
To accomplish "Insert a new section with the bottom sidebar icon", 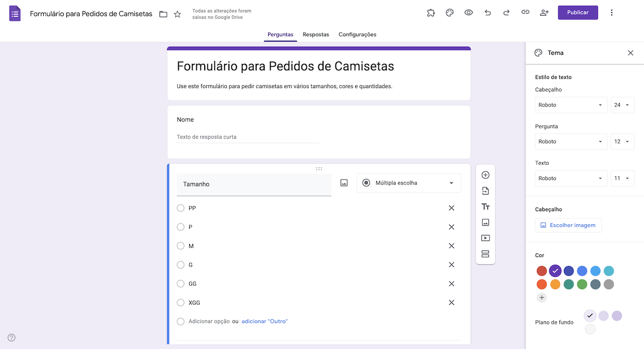I will tap(485, 254).
